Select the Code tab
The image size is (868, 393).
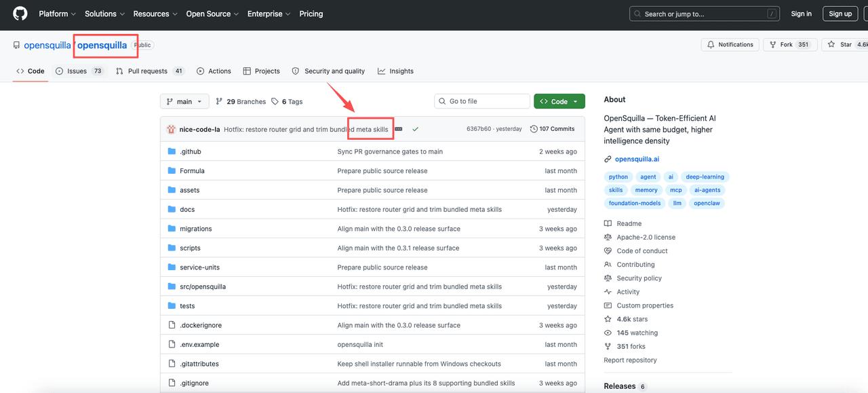(31, 71)
